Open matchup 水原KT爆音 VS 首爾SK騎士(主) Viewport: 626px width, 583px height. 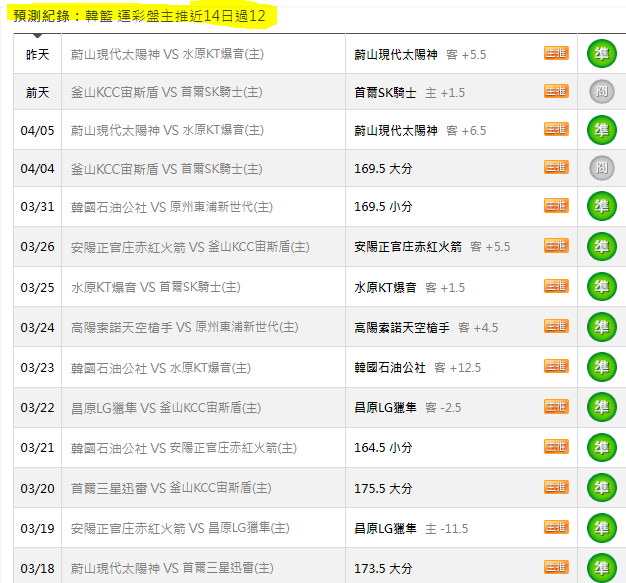coord(156,287)
